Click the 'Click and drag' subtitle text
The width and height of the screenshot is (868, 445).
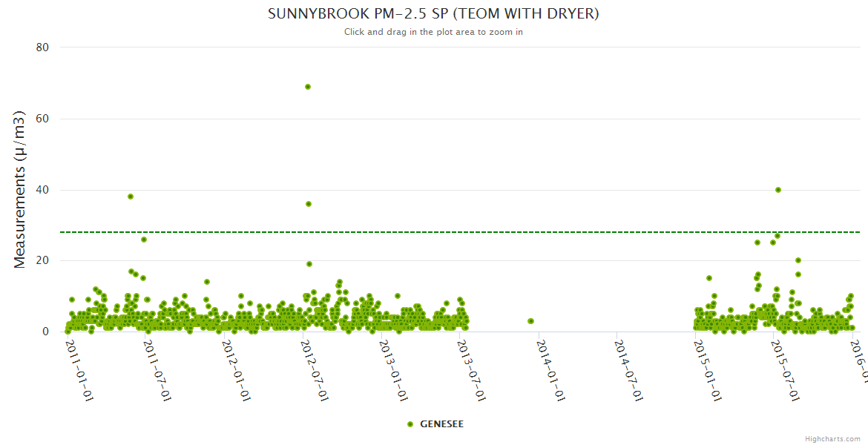433,32
